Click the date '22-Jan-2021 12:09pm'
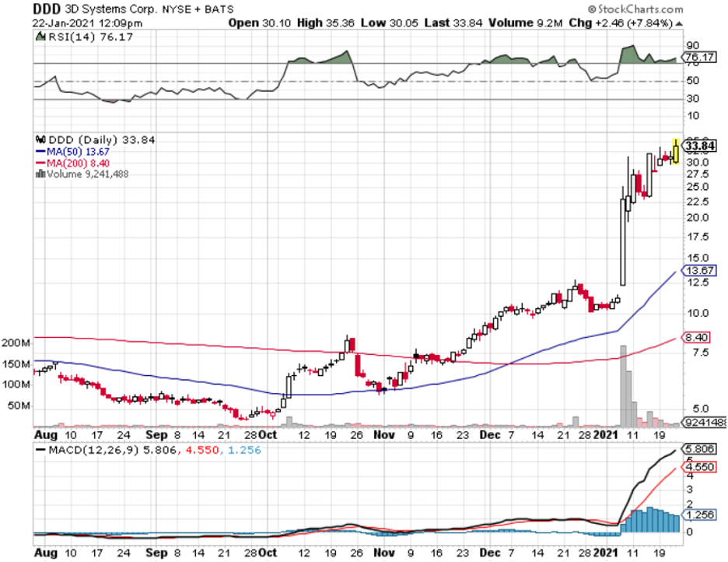The width and height of the screenshot is (728, 562). click(x=87, y=23)
